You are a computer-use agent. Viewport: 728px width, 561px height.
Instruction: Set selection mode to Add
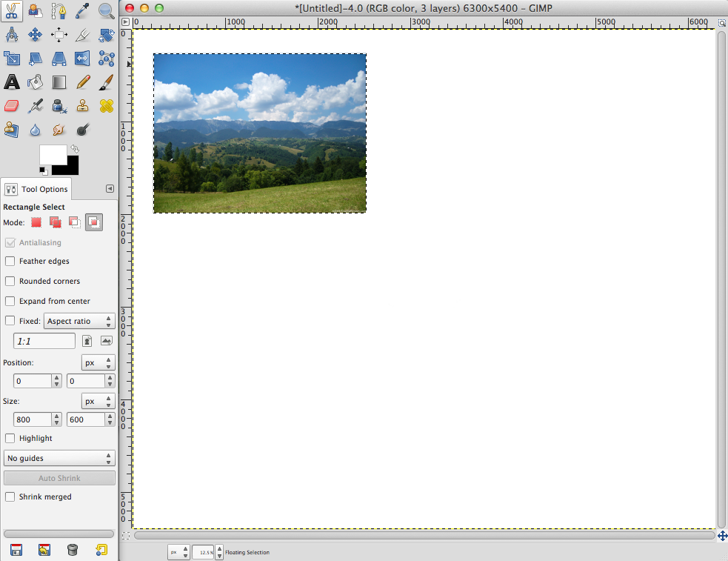(x=56, y=222)
